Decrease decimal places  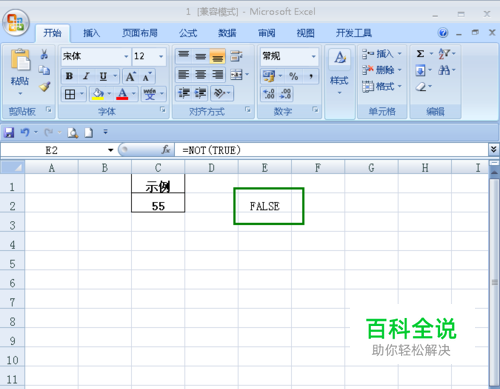pyautogui.click(x=285, y=94)
